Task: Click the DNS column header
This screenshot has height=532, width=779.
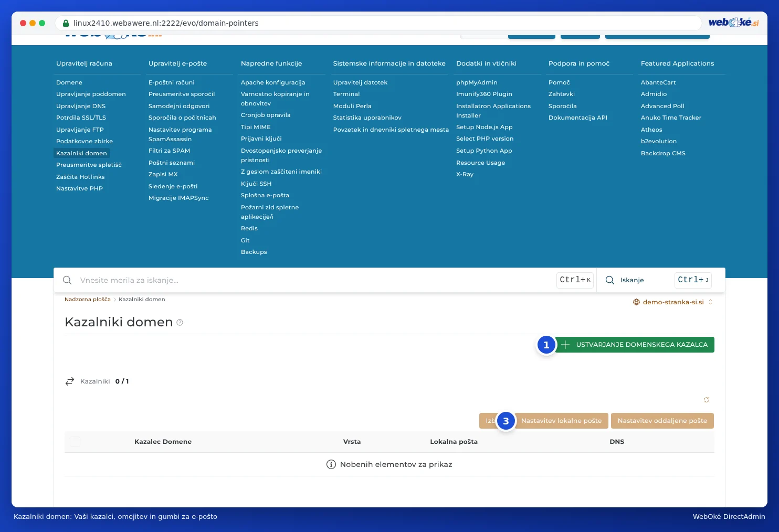Action: tap(617, 442)
